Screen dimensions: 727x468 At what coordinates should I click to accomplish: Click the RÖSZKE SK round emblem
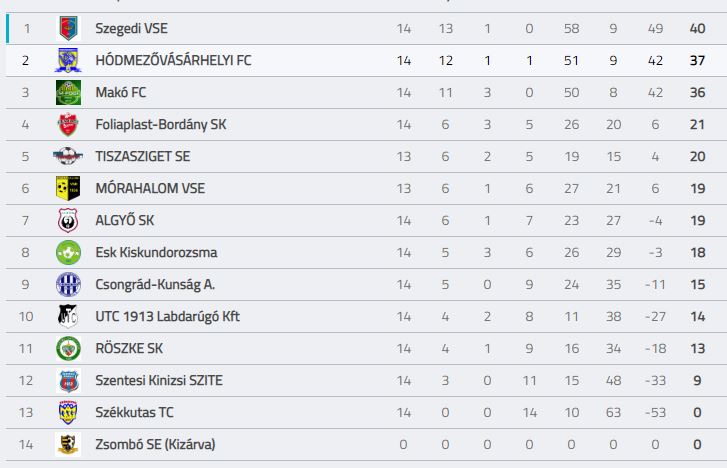68,348
